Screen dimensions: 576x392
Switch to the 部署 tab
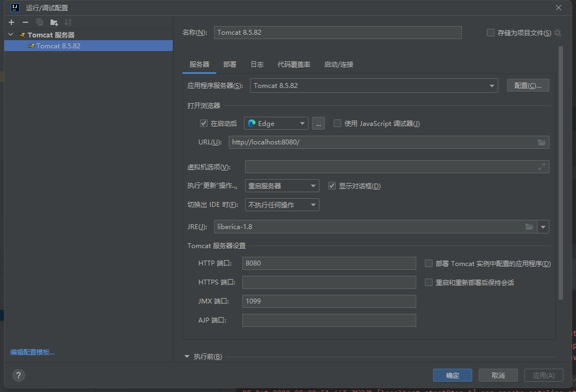click(x=230, y=64)
